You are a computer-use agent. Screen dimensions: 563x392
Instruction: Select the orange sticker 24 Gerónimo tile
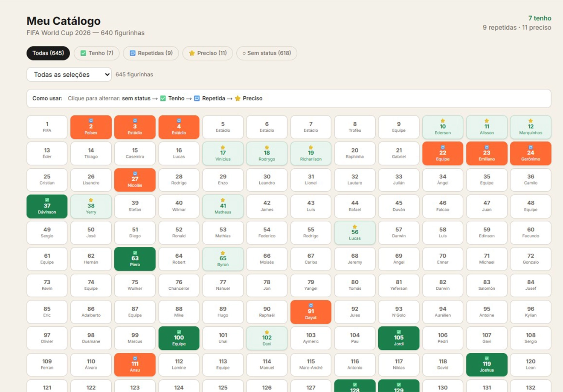(531, 153)
